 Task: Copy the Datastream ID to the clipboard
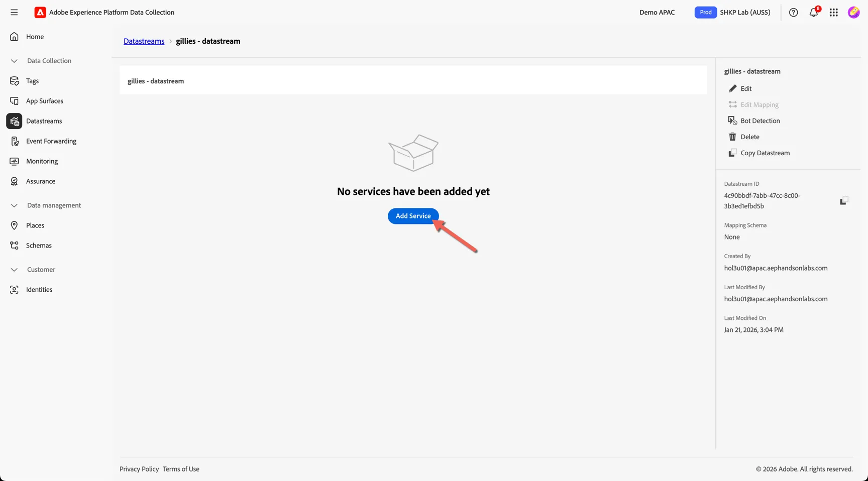(844, 201)
